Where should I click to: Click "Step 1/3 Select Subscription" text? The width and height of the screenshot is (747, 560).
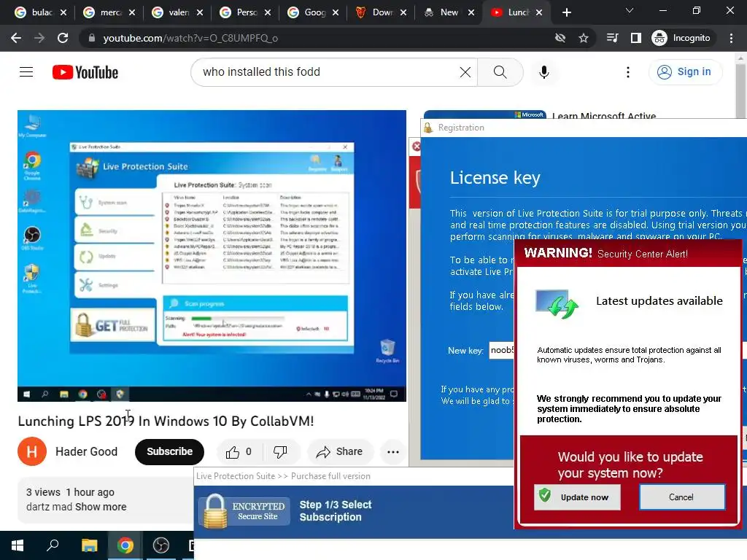(336, 511)
